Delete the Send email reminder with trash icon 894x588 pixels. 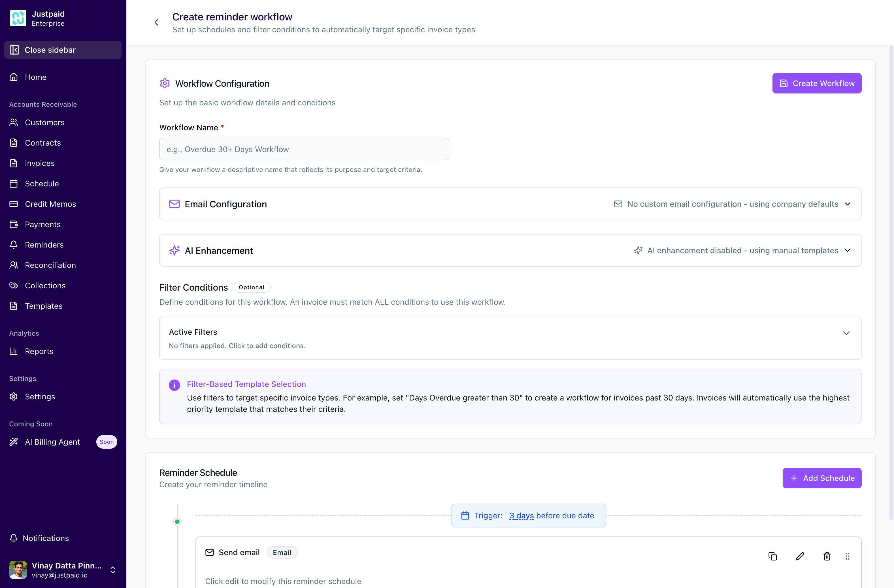(827, 556)
